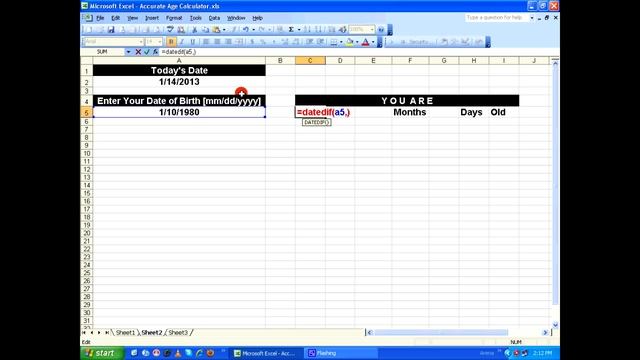Click the Drawing toolbar icon
This screenshot has height=360, width=640.
(x=342, y=30)
